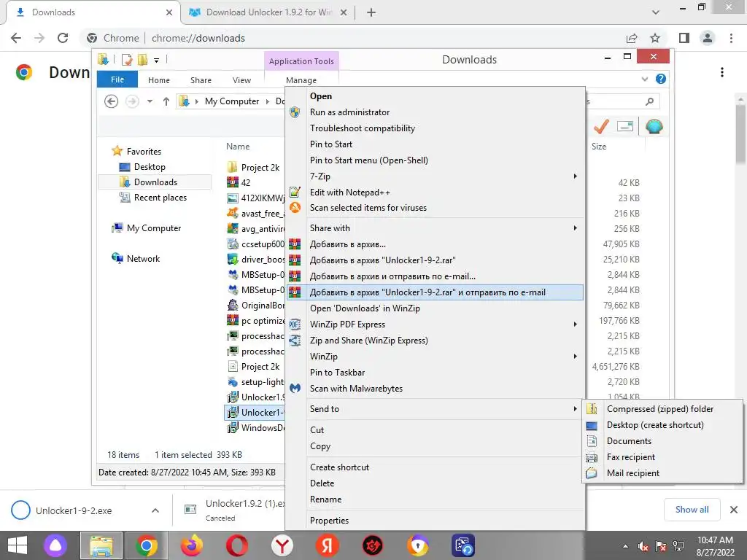747x560 pixels.
Task: Open Chrome three-dot menu
Action: click(731, 38)
